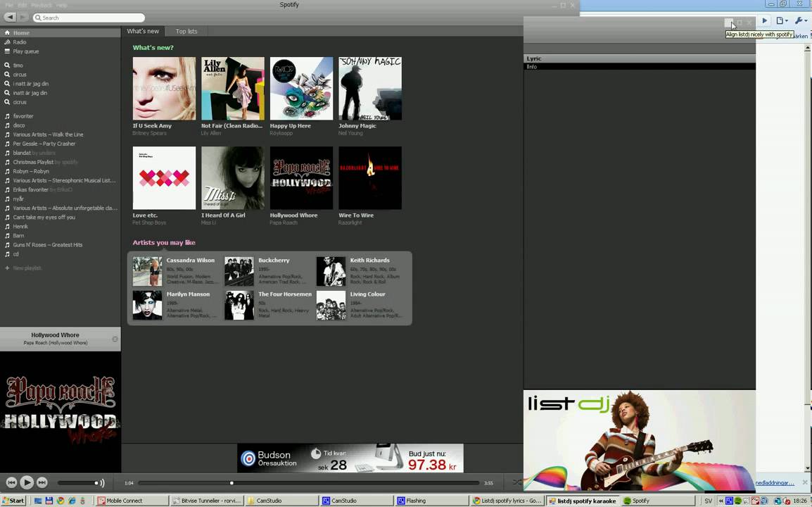Image resolution: width=812 pixels, height=507 pixels.
Task: Open the Playback menu in Spotify
Action: point(42,5)
